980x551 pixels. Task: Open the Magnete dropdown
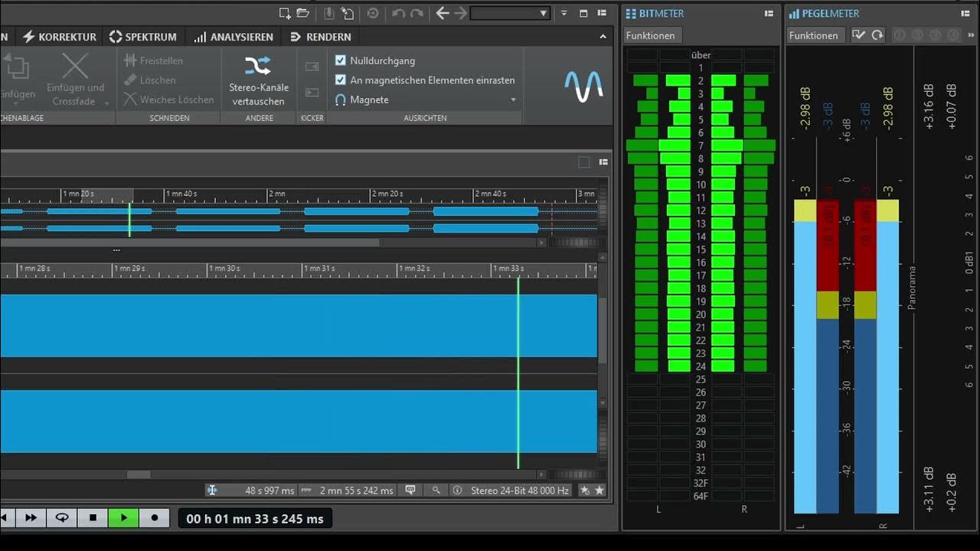click(x=513, y=99)
